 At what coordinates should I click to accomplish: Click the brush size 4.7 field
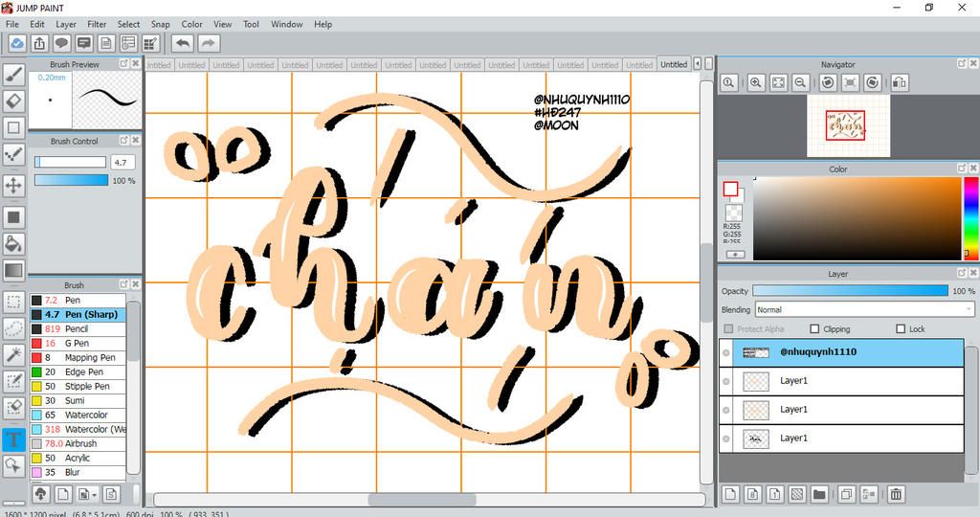(x=122, y=163)
